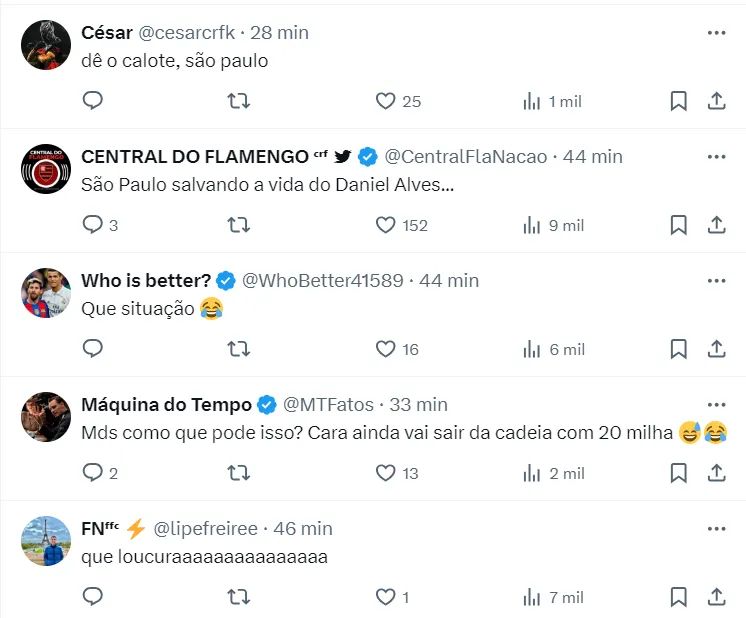Bookmark César's tweet
Screen dimensions: 746x618
(x=678, y=101)
